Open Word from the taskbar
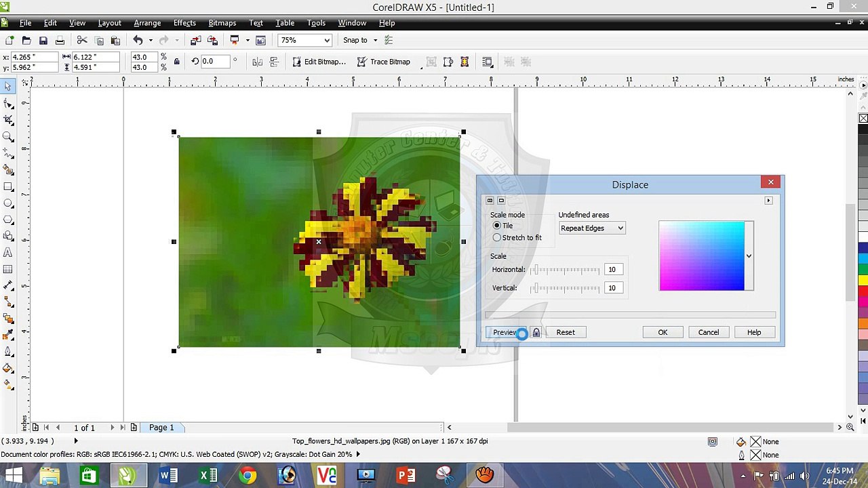The image size is (868, 488). pyautogui.click(x=168, y=475)
